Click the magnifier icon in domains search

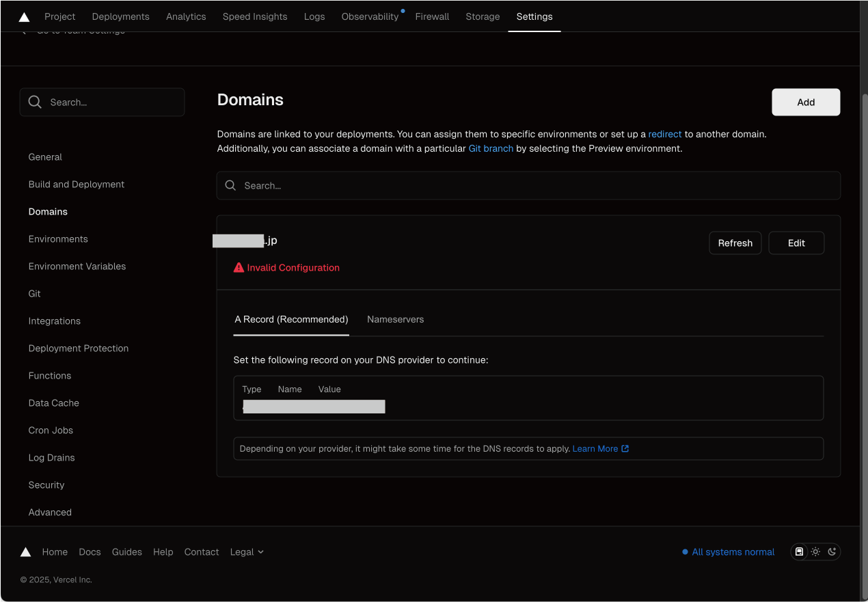pyautogui.click(x=231, y=186)
